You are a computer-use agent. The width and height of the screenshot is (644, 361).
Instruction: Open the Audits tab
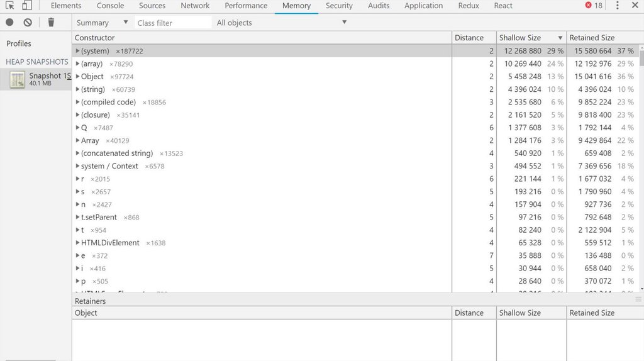378,6
